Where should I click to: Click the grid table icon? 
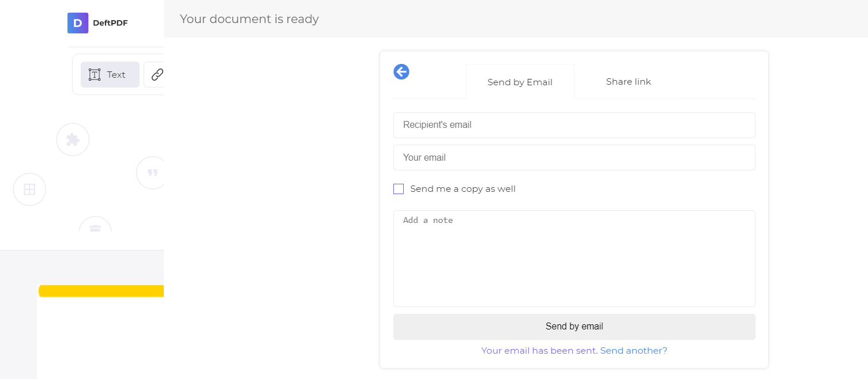click(29, 189)
